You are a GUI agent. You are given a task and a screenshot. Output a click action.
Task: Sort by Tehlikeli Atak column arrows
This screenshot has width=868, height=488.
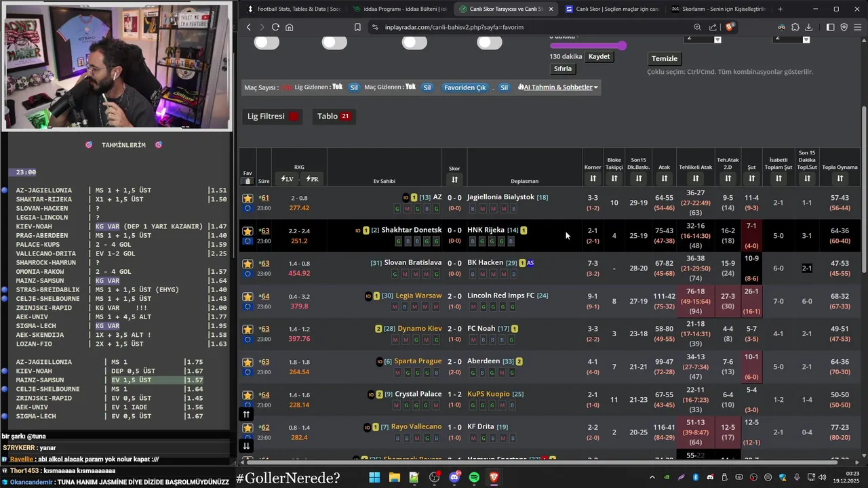(x=695, y=178)
